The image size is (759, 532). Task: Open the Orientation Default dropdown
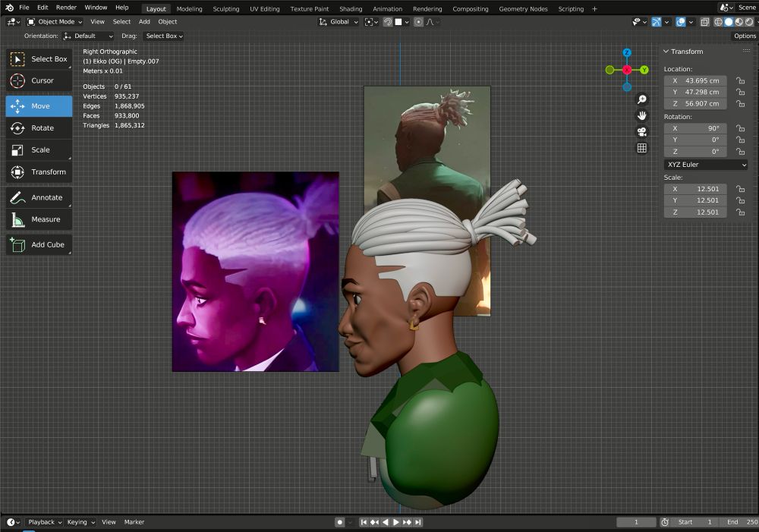pyautogui.click(x=88, y=36)
